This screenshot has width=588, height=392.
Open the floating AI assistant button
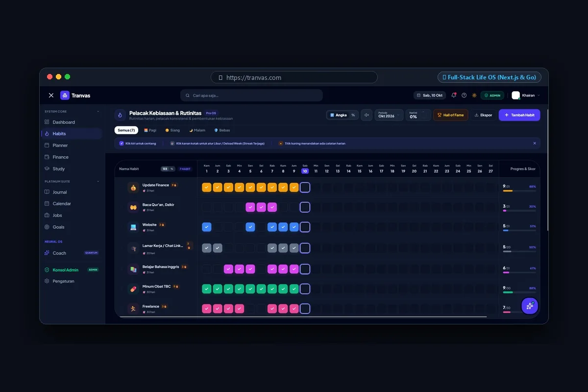[530, 306]
